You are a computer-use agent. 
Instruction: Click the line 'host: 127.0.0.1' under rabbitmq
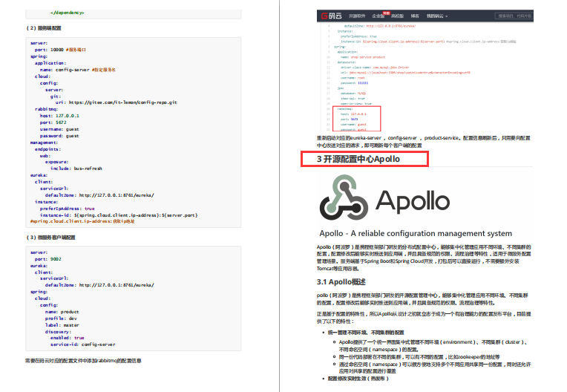pos(59,116)
